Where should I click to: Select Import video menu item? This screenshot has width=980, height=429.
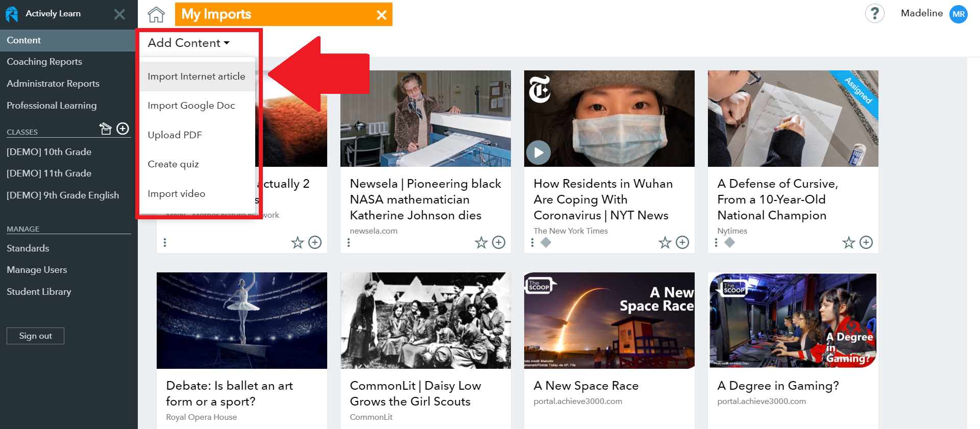click(197, 194)
